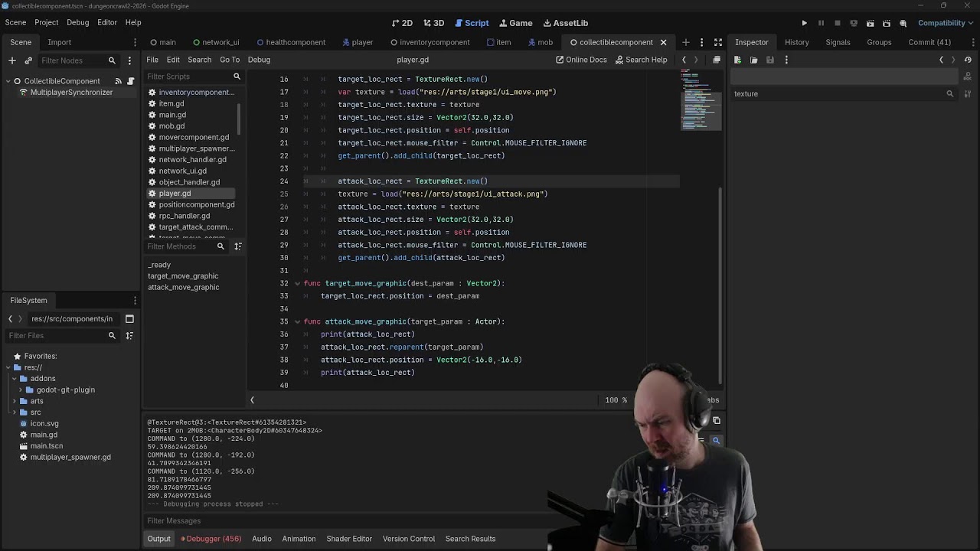Run the project with the play button
Image resolution: width=980 pixels, height=551 pixels.
coord(804,23)
